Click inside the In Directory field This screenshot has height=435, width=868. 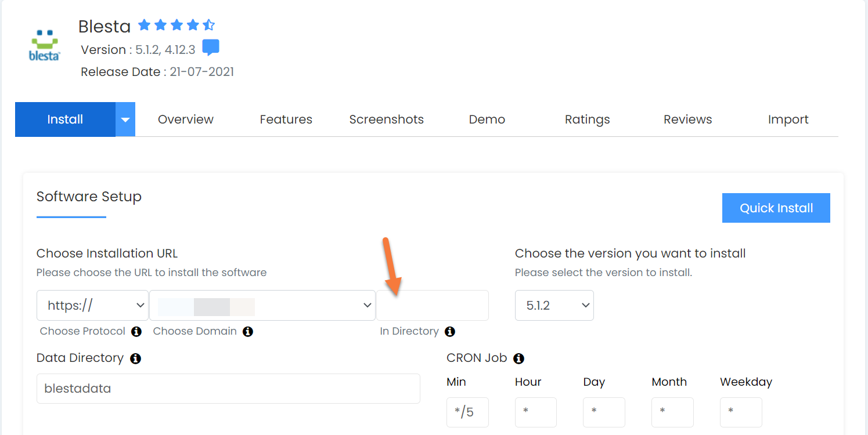tap(432, 305)
